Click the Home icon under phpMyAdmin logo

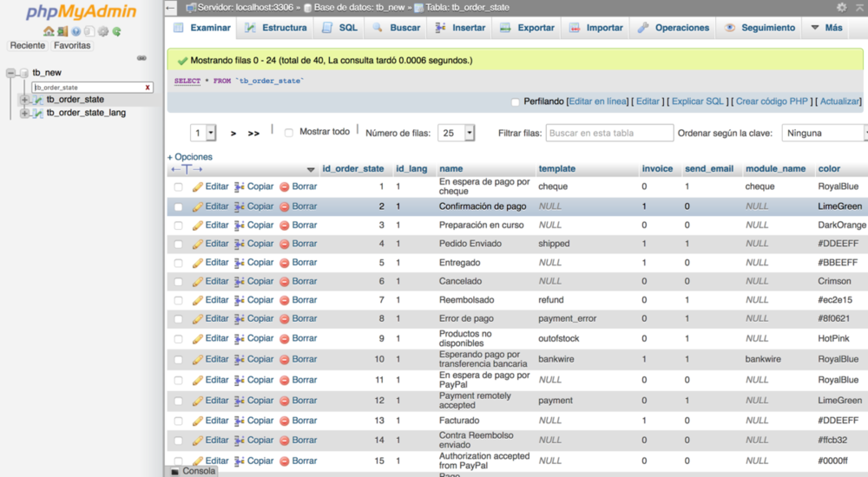pos(49,31)
